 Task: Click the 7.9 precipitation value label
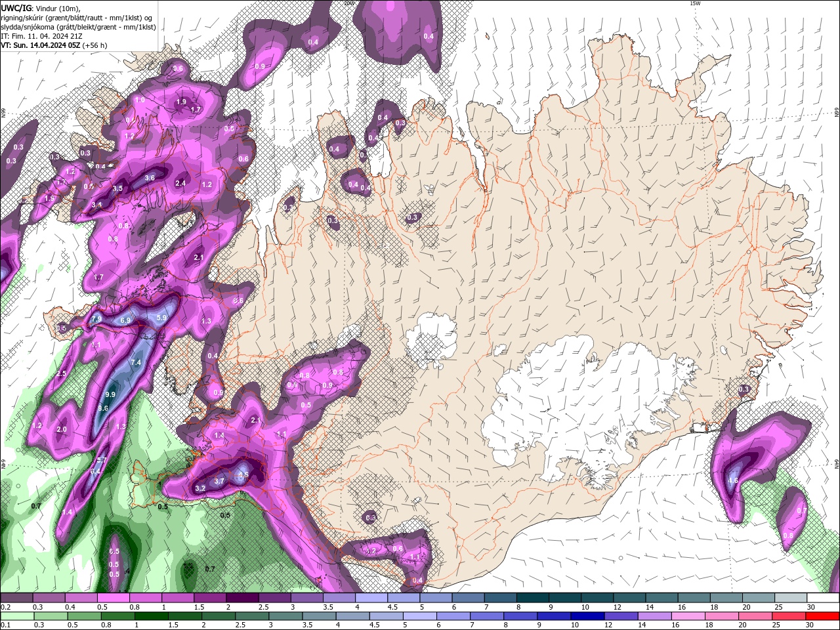[96, 319]
